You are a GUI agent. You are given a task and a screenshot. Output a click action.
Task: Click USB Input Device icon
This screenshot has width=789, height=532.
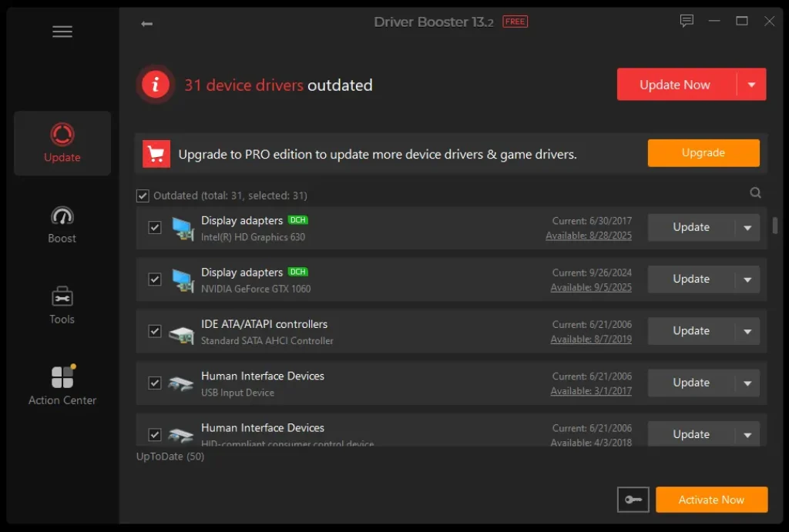pos(180,384)
